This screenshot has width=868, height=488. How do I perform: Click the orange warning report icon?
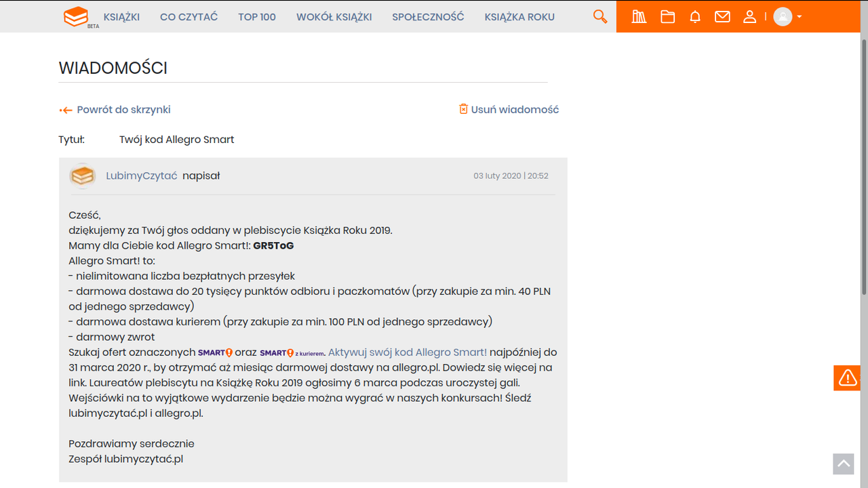[847, 378]
